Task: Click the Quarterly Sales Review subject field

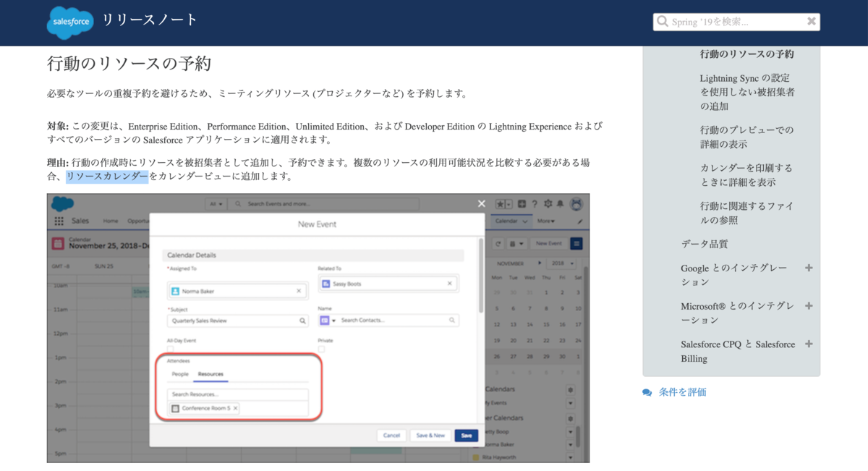Action: pos(237,321)
